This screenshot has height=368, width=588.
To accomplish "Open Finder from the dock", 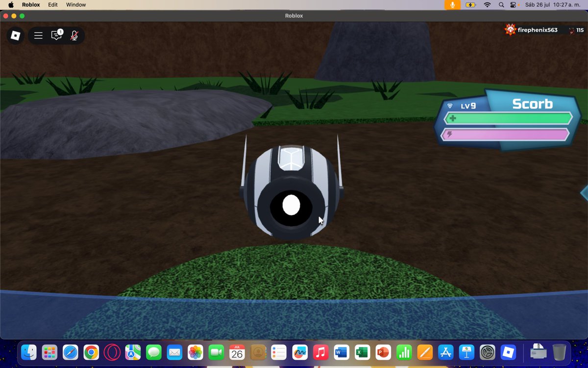I will tap(29, 352).
